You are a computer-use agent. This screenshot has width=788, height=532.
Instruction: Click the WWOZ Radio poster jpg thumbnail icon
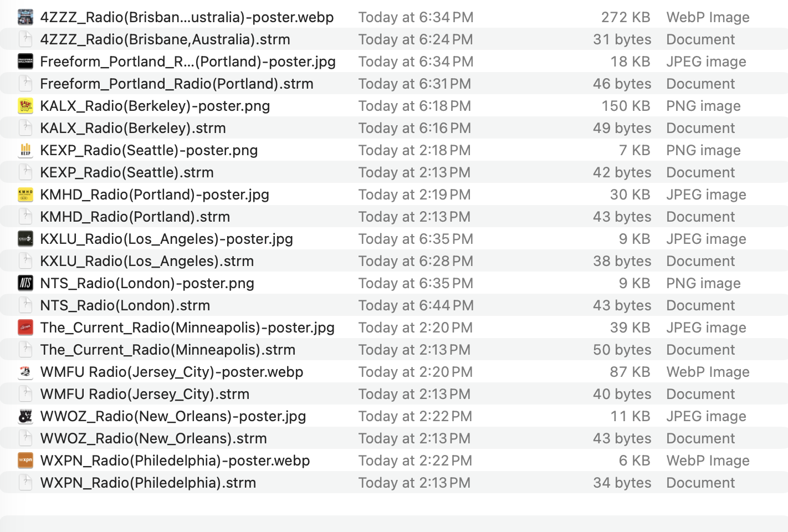[25, 416]
